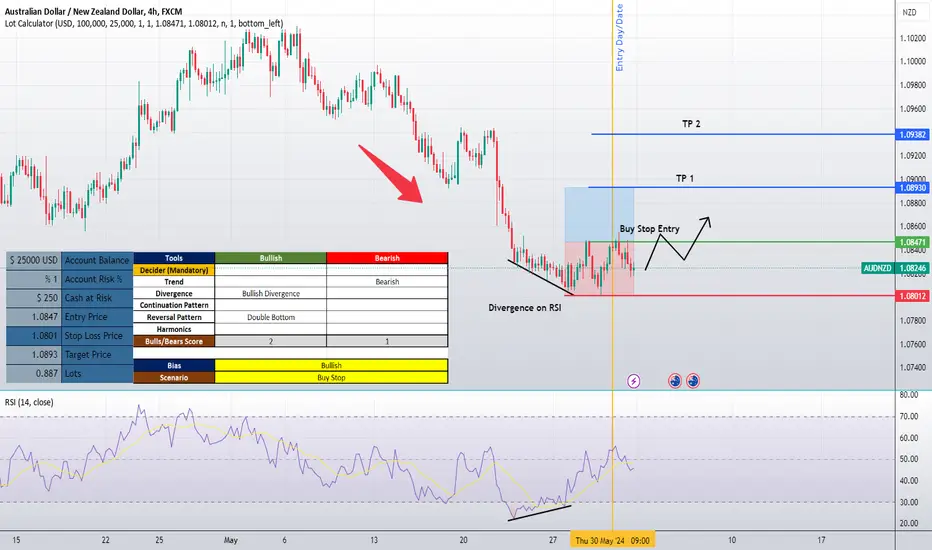The image size is (932, 550).
Task: Click the 1.07400 price axis tick
Action: tap(912, 367)
